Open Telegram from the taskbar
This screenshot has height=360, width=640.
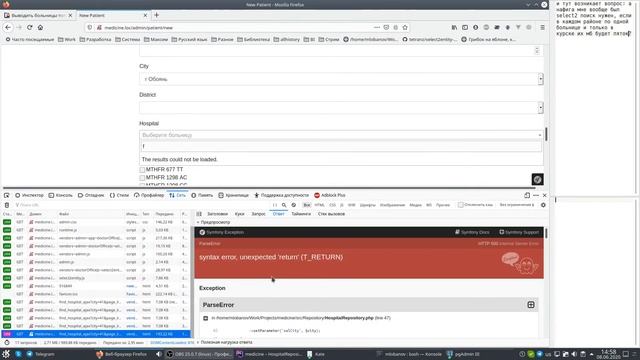click(x=40, y=354)
